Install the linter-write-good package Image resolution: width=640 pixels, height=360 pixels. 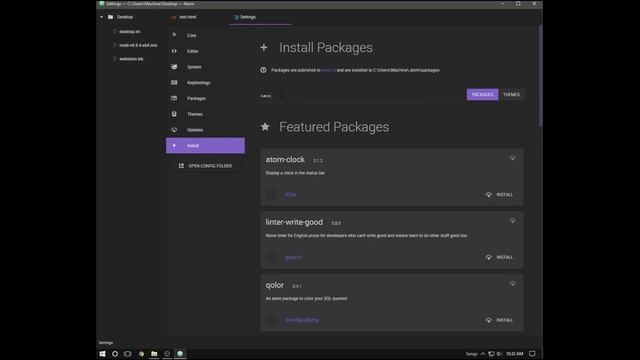point(499,257)
